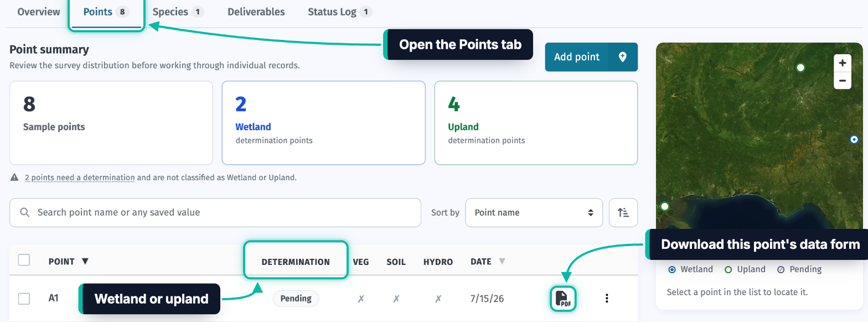
Task: Follow the '2 points need a determination' link
Action: coord(80,178)
